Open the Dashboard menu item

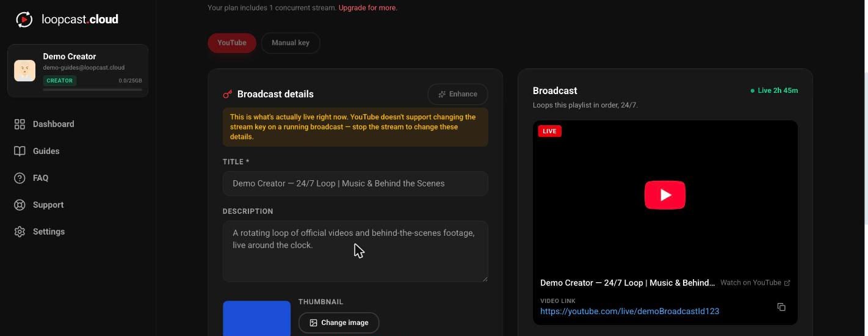click(x=78, y=124)
